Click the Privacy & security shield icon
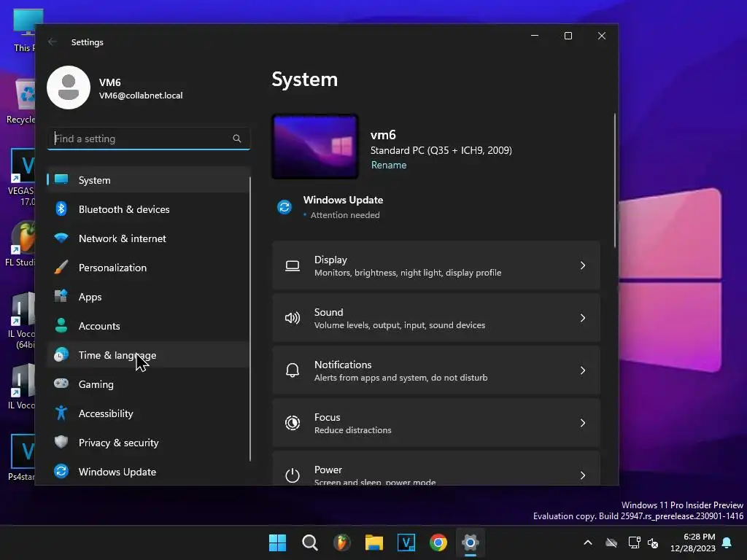Screen dimensions: 747x560 61,442
